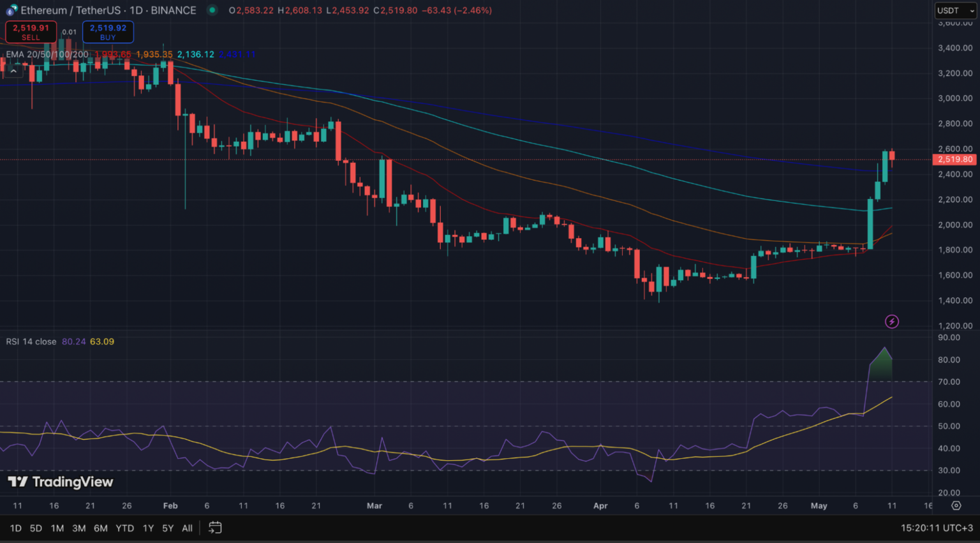980x543 pixels.
Task: Open the USDT currency dropdown
Action: tap(954, 10)
